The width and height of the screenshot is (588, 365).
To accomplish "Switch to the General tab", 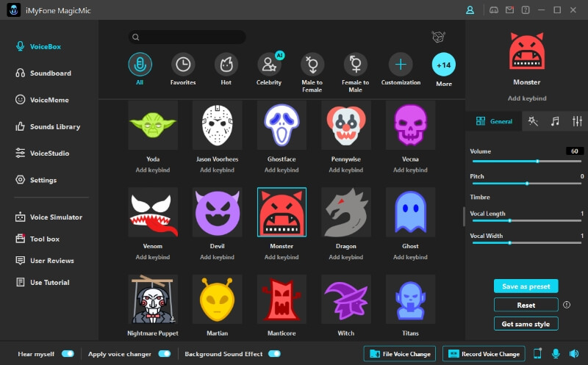I will (494, 121).
